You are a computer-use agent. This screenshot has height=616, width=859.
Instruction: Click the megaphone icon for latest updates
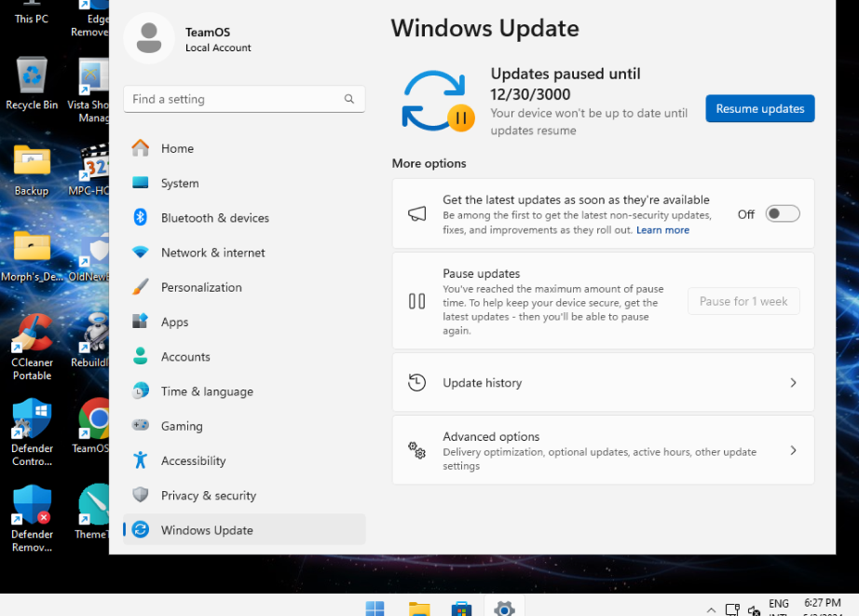(x=416, y=213)
